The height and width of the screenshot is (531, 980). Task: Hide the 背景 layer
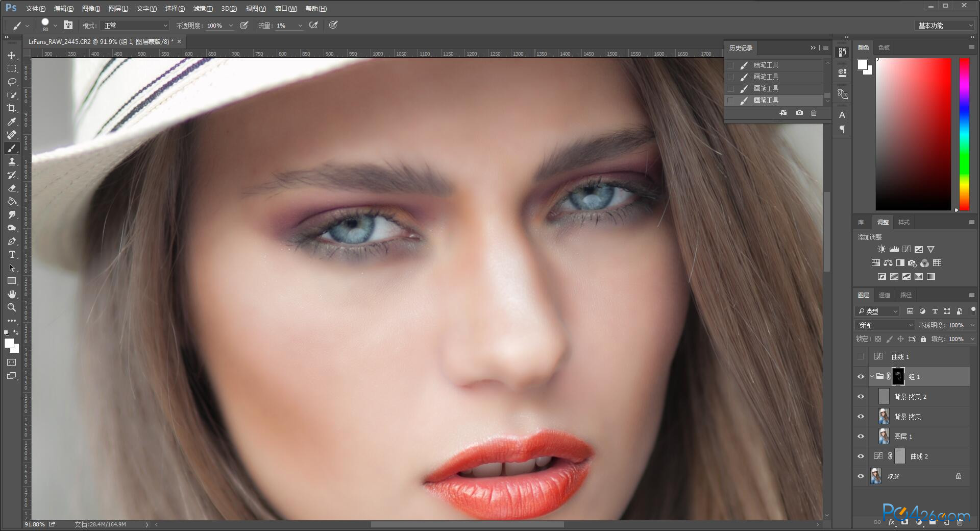pyautogui.click(x=861, y=476)
